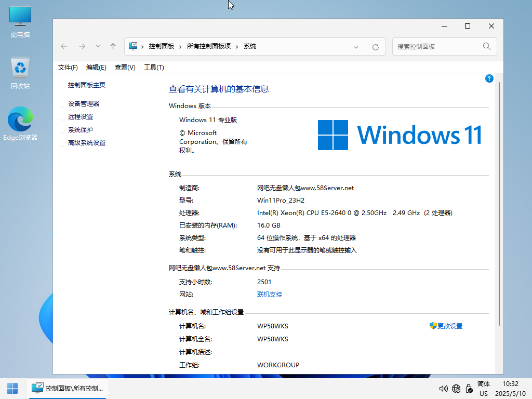Maximize the system window
532x399 pixels.
468,26
